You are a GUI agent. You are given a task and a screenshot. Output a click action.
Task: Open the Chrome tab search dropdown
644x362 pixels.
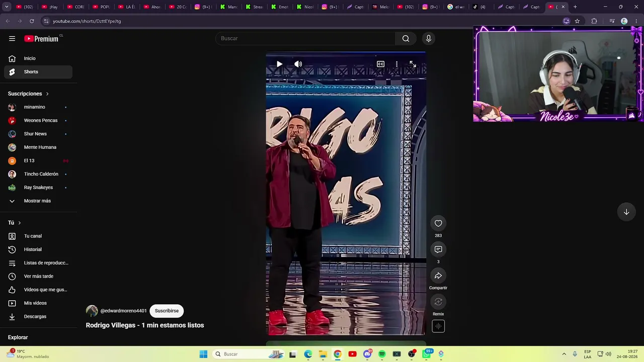tap(6, 7)
